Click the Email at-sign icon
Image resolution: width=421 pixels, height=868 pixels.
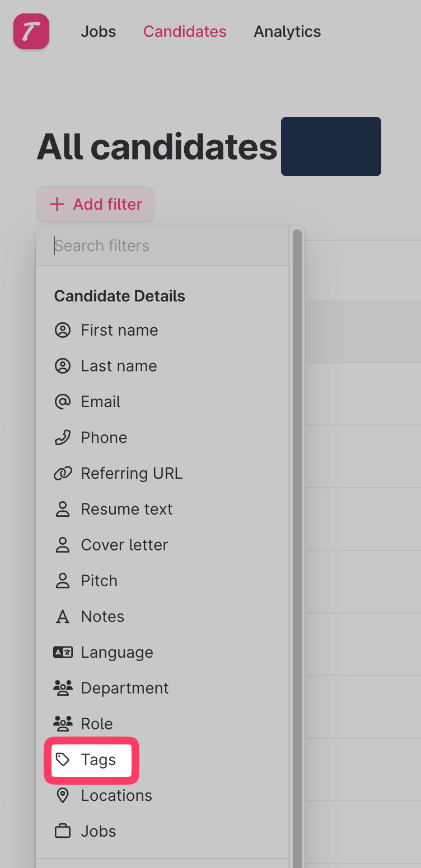coord(63,402)
